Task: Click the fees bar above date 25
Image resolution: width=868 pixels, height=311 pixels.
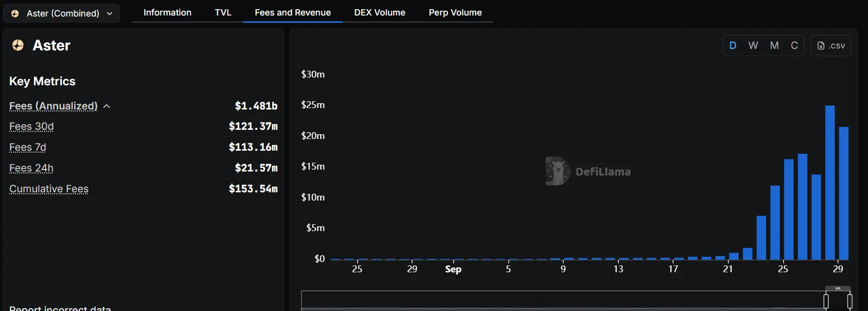Action: [789, 209]
